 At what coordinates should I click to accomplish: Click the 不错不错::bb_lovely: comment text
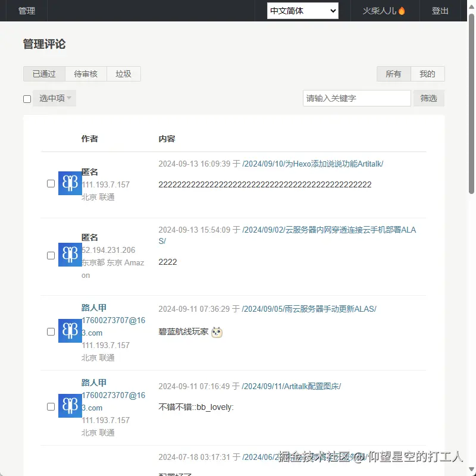(x=196, y=407)
